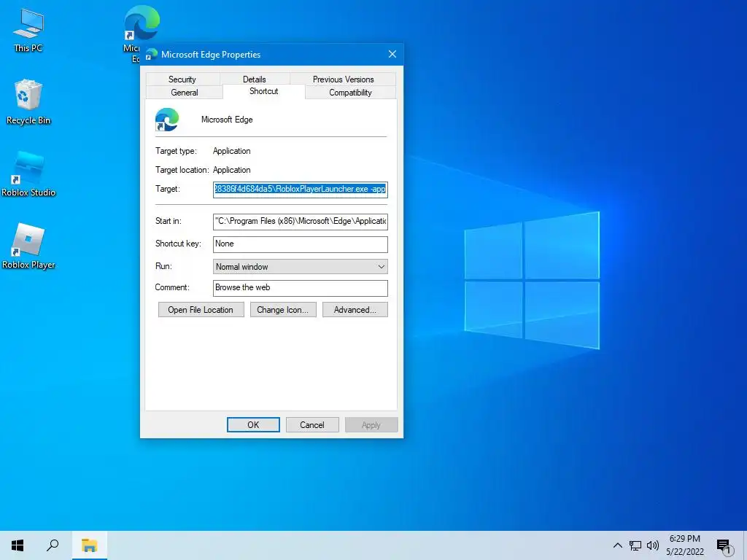Switch to the General tab
Image resolution: width=747 pixels, height=560 pixels.
tap(185, 93)
